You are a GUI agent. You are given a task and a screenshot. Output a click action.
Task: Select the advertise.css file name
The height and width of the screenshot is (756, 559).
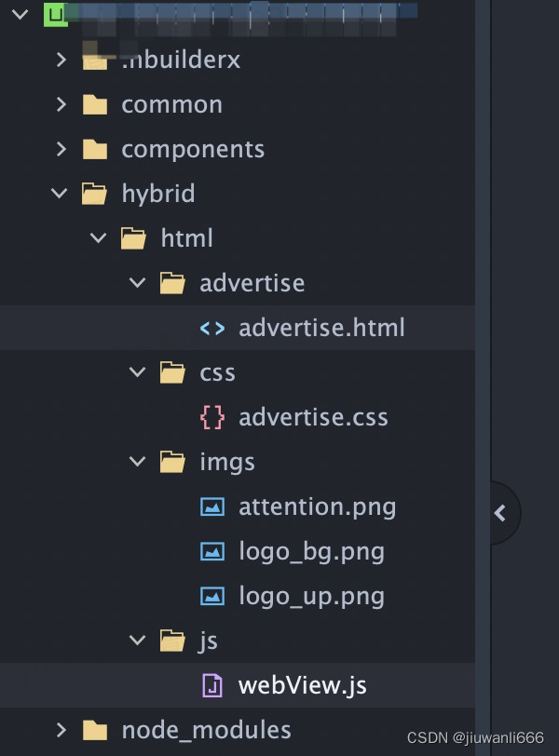pos(313,417)
